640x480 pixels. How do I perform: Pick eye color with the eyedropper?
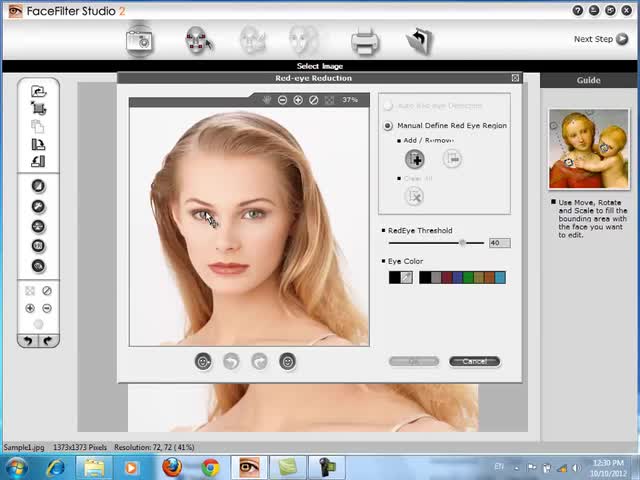tap(407, 278)
